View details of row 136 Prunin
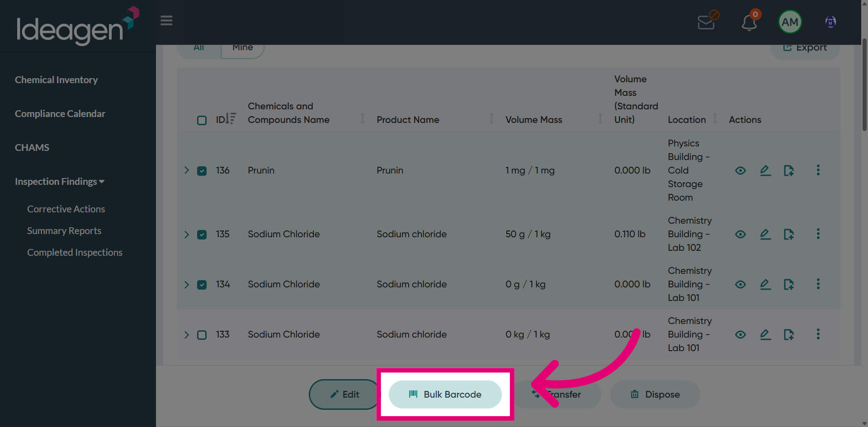Viewport: 868px width, 427px height. (740, 170)
